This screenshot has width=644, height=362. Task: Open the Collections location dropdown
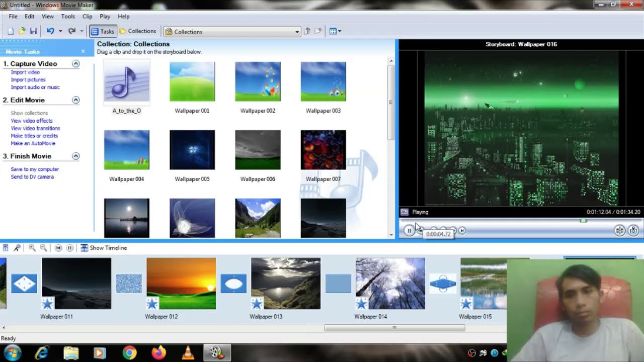(232, 32)
